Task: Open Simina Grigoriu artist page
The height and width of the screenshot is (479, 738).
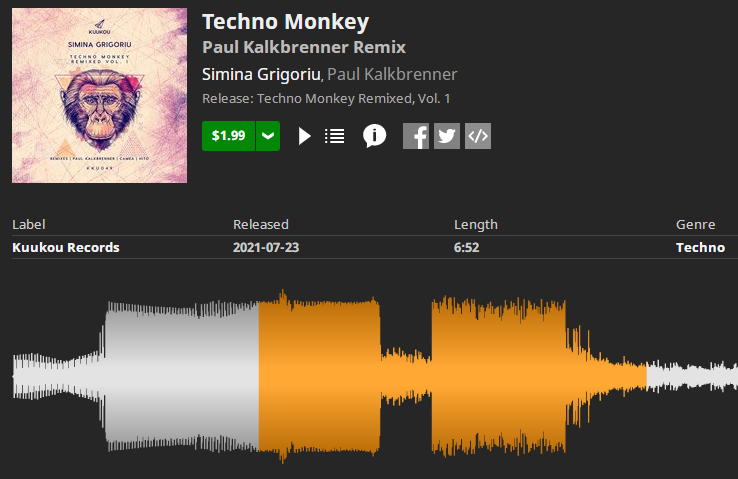Action: pos(261,74)
